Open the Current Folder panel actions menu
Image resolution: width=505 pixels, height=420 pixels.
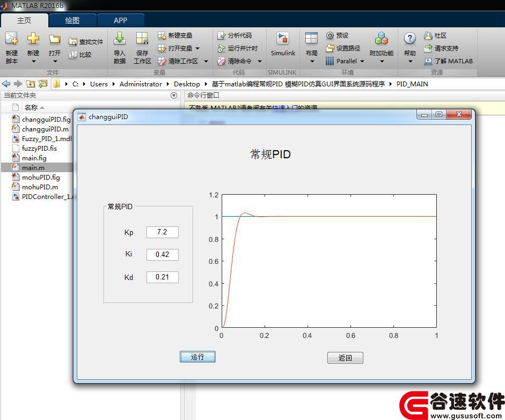point(174,95)
